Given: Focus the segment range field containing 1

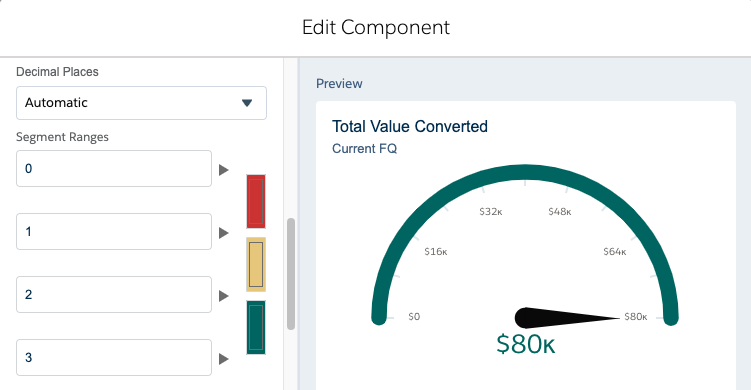Looking at the screenshot, I should (114, 231).
